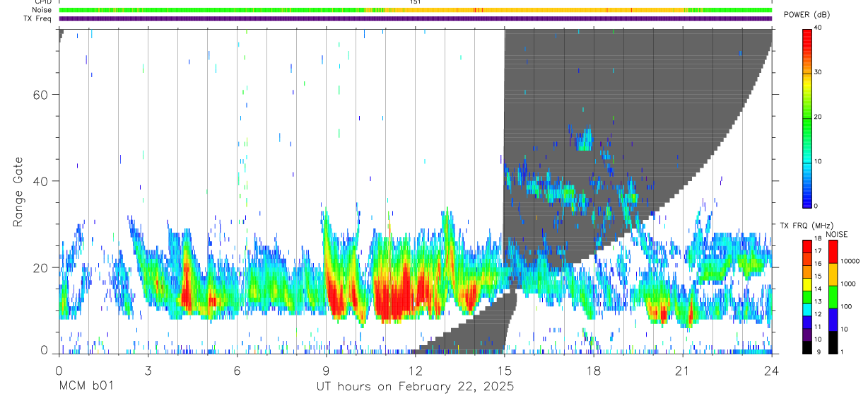Select the 10 tick on the power color bar

click(x=819, y=161)
